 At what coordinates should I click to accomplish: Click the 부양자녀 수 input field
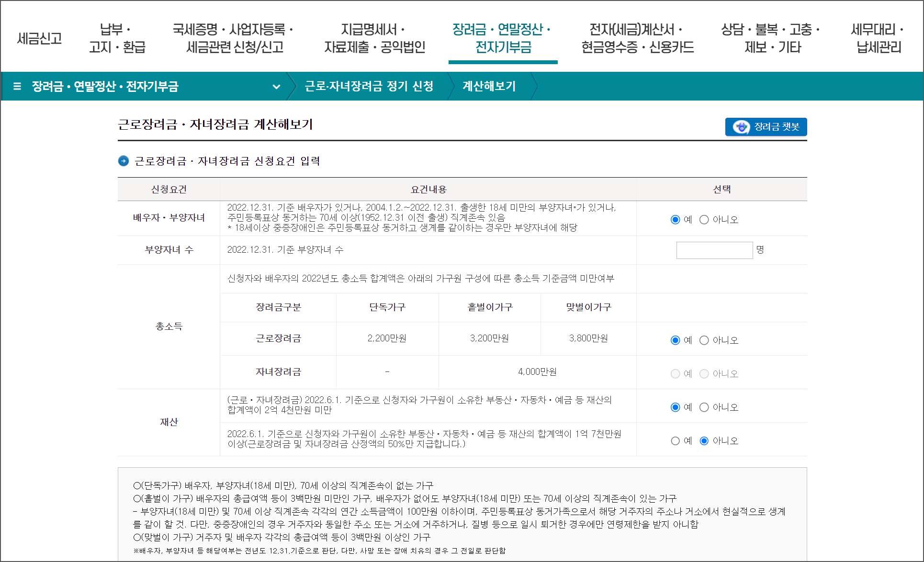[714, 250]
